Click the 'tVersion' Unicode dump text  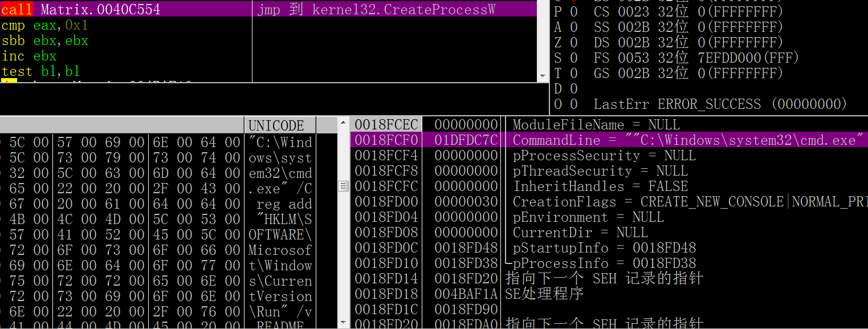(x=280, y=295)
